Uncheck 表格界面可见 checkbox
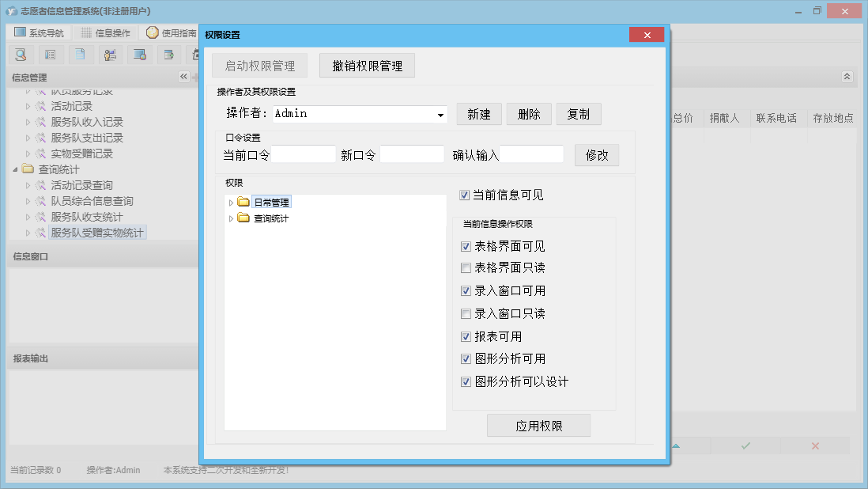 tap(466, 246)
